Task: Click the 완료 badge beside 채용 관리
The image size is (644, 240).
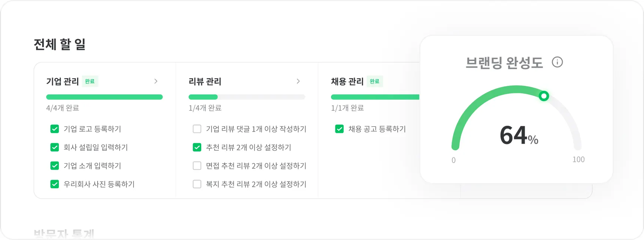Action: point(375,81)
